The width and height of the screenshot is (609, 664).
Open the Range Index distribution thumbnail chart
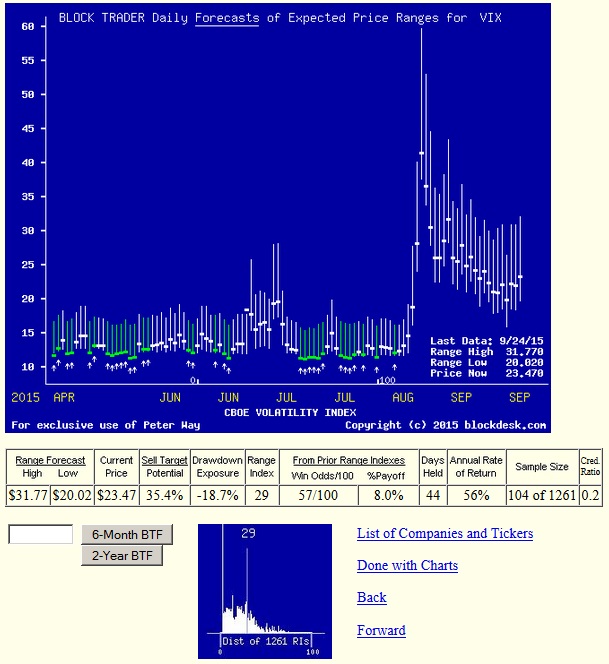pos(265,591)
